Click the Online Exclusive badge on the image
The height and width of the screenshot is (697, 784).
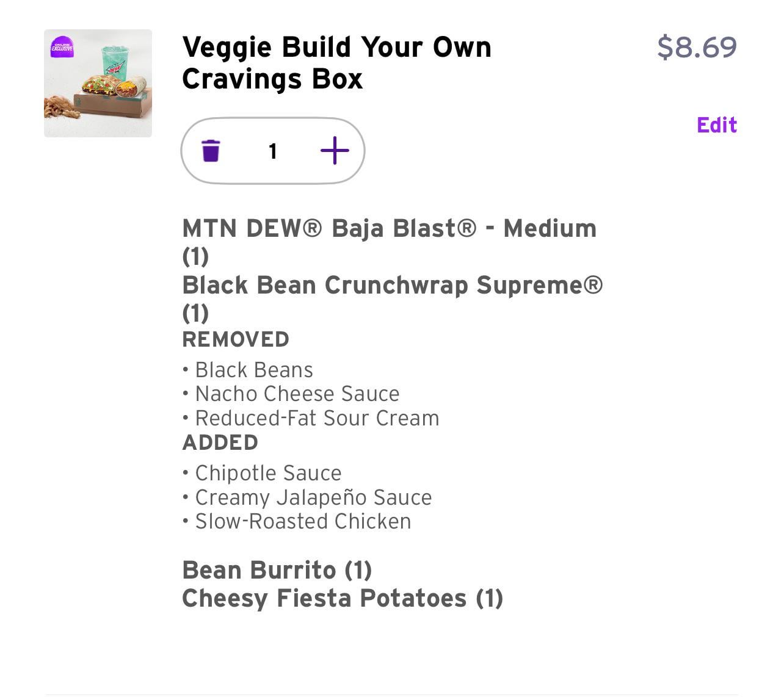(x=62, y=47)
